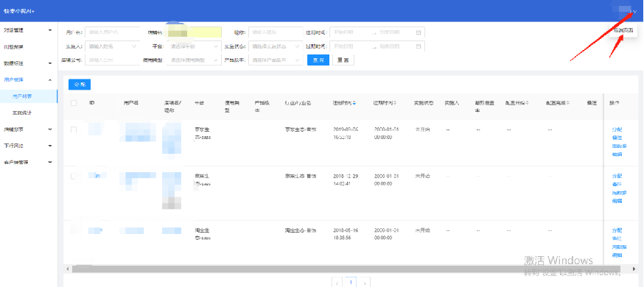The height and width of the screenshot is (287, 644).
Task: Check the row registered 2019-09-06
Action: point(74,130)
